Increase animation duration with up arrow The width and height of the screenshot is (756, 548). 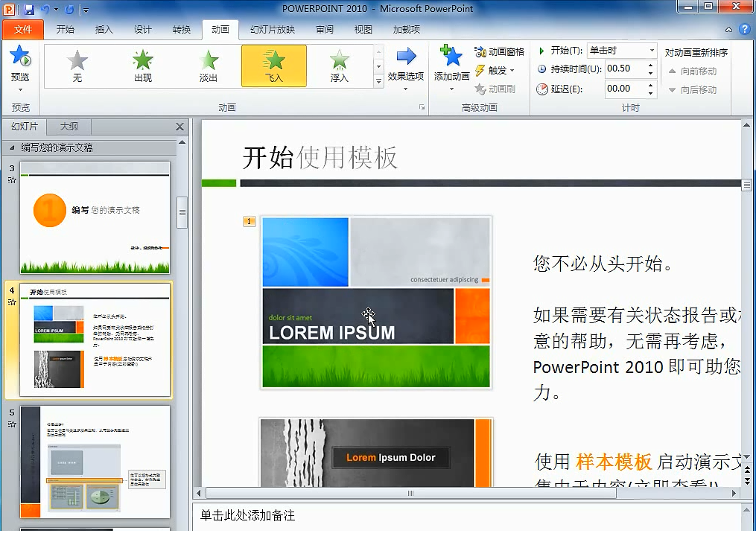point(650,65)
